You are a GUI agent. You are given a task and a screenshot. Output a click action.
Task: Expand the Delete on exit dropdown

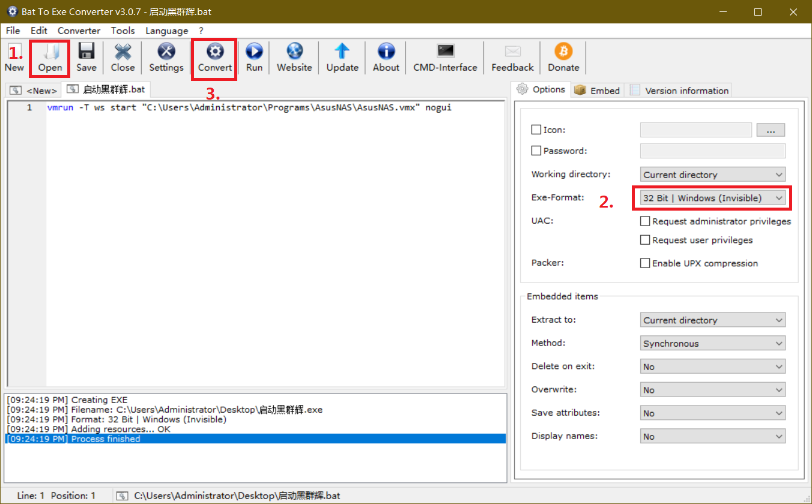tap(712, 367)
